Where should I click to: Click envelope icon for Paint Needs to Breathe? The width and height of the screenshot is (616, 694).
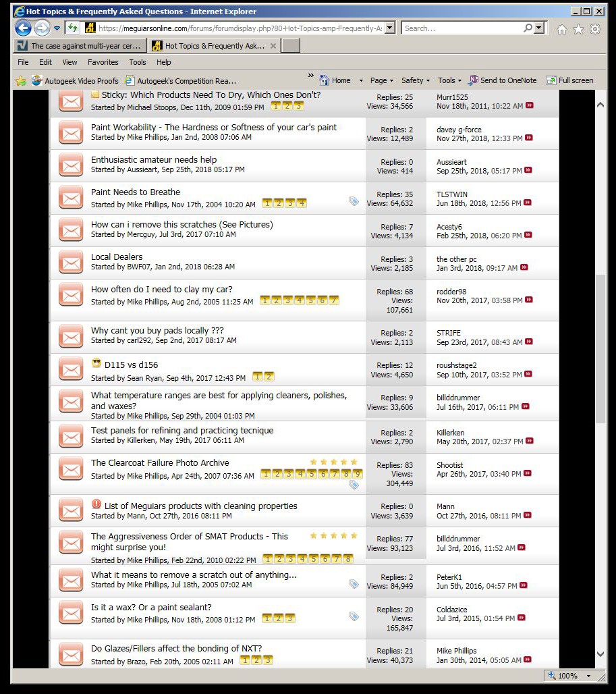(x=71, y=198)
